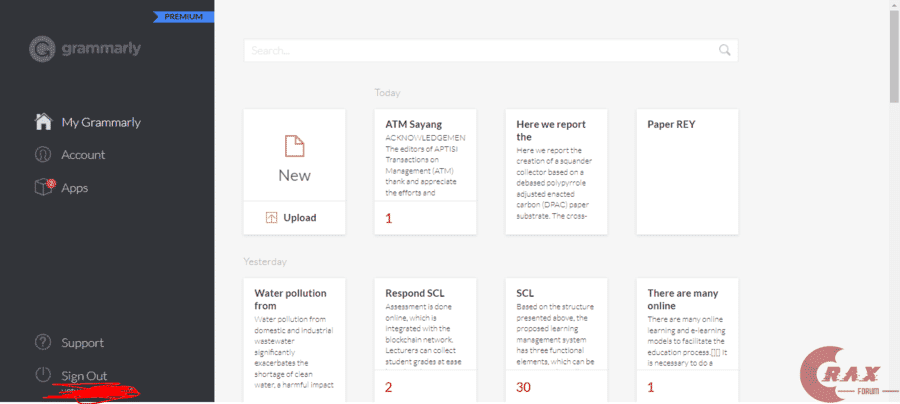Go to the Account menu item
The height and width of the screenshot is (404, 900).
click(x=83, y=155)
